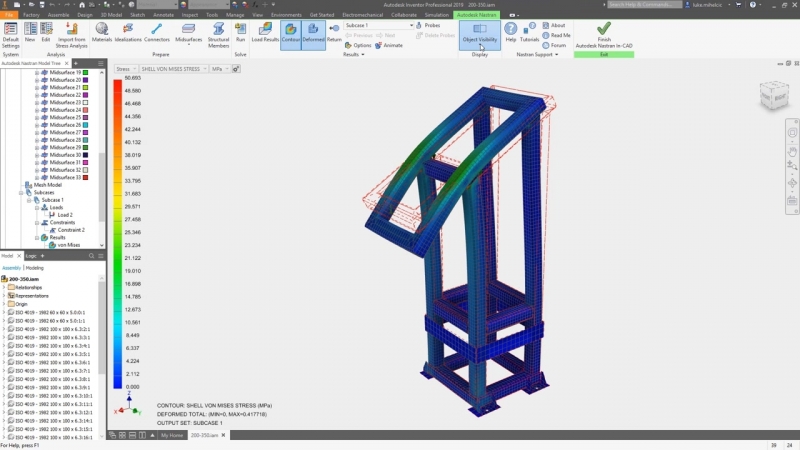
Task: Open the Subcase 1 dropdown
Action: 379,25
